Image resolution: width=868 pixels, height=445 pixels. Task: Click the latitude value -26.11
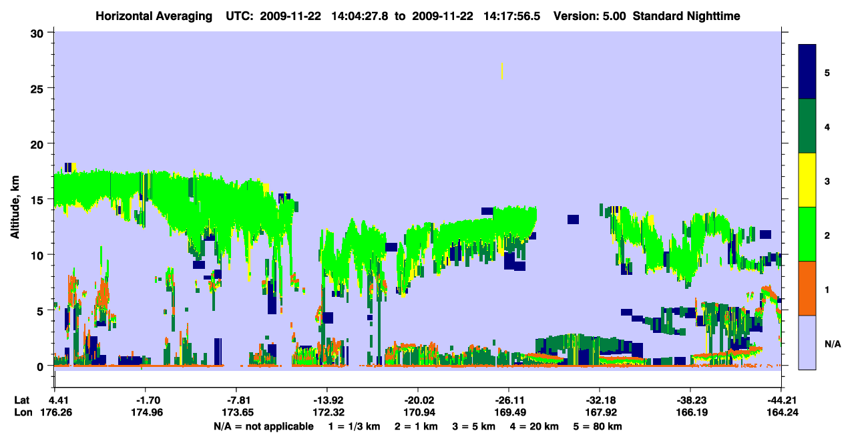[509, 400]
